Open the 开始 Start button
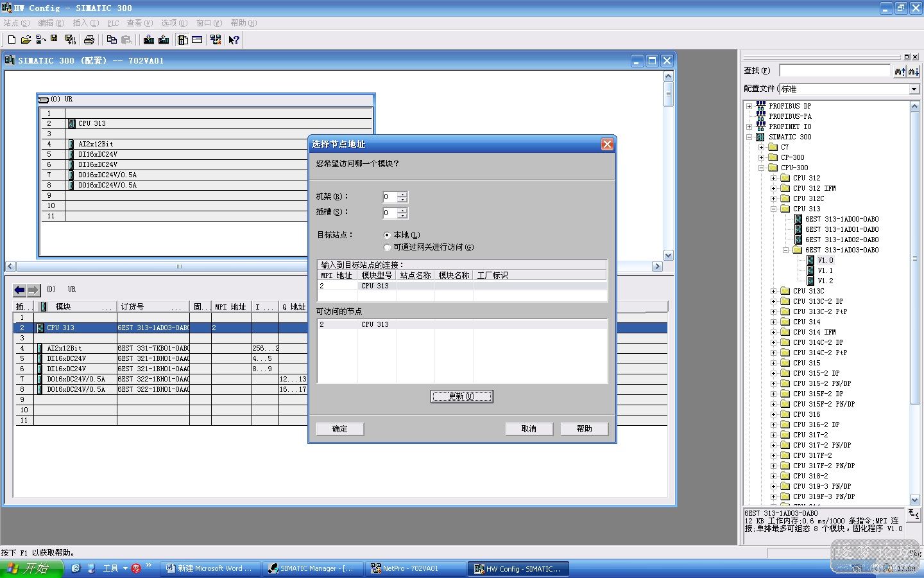This screenshot has height=578, width=924. [x=31, y=568]
